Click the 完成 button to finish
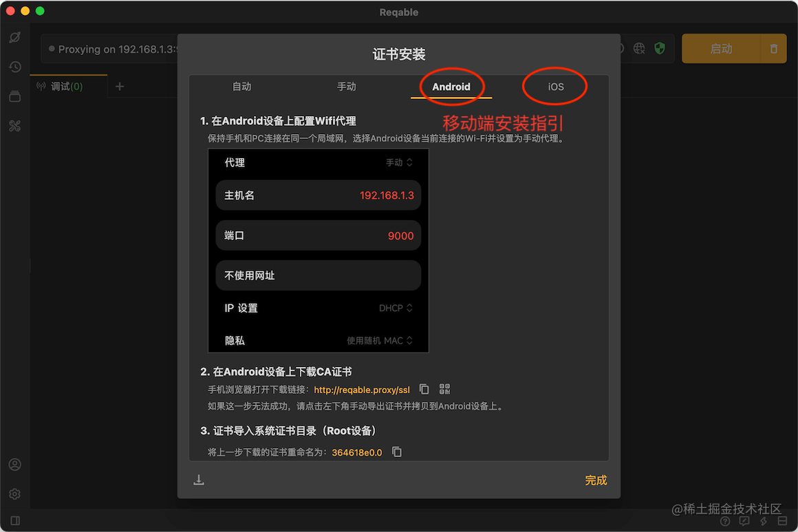The image size is (798, 532). 596,480
